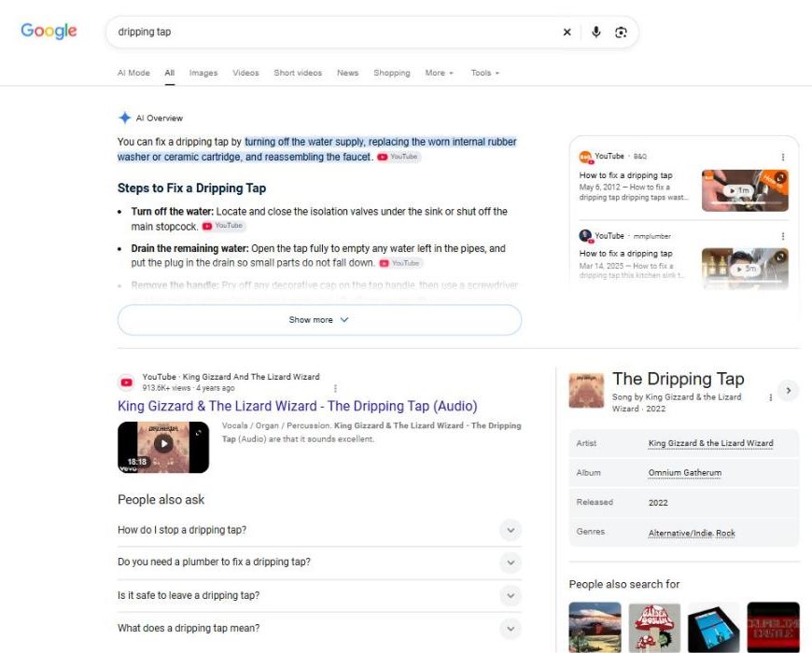812x653 pixels.
Task: Open the Google logo homepage
Action: 49,31
